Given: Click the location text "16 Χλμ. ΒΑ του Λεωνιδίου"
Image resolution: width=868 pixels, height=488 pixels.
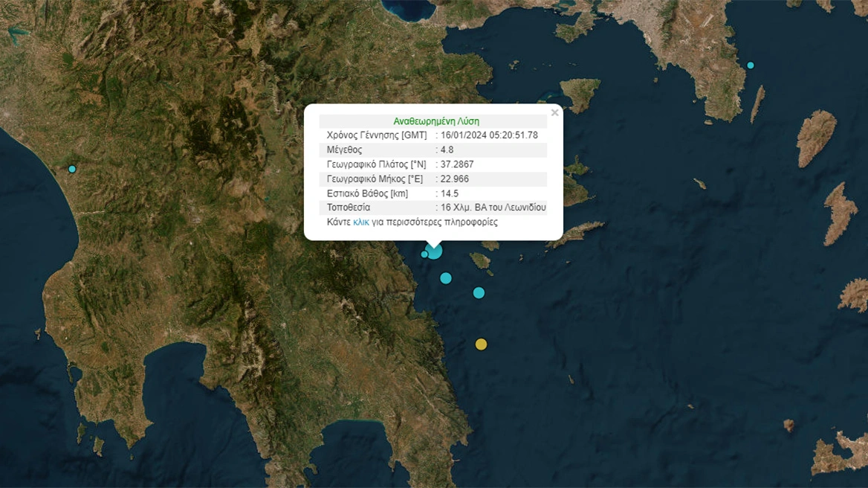Looking at the screenshot, I should (x=493, y=208).
